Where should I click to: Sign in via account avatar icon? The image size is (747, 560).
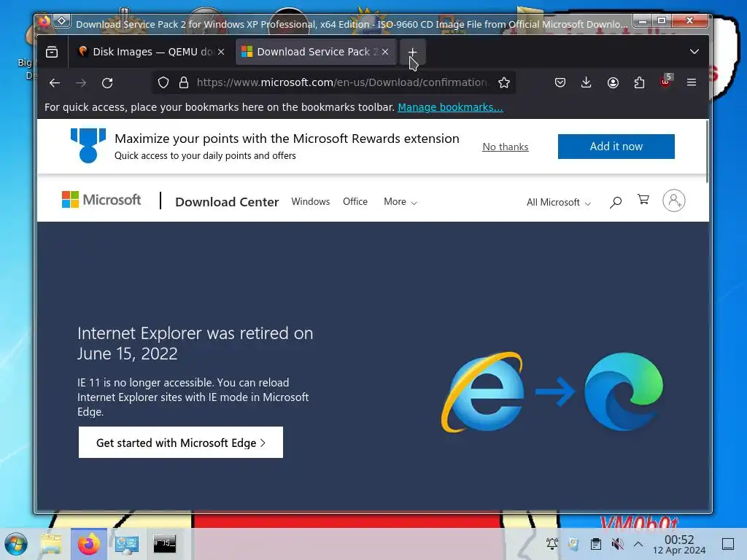[x=673, y=201]
